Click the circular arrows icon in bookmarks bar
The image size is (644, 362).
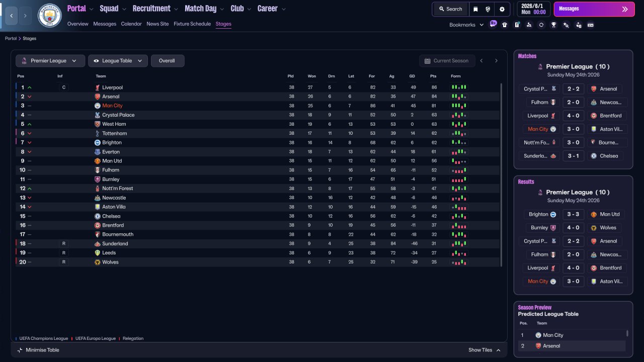tap(541, 25)
